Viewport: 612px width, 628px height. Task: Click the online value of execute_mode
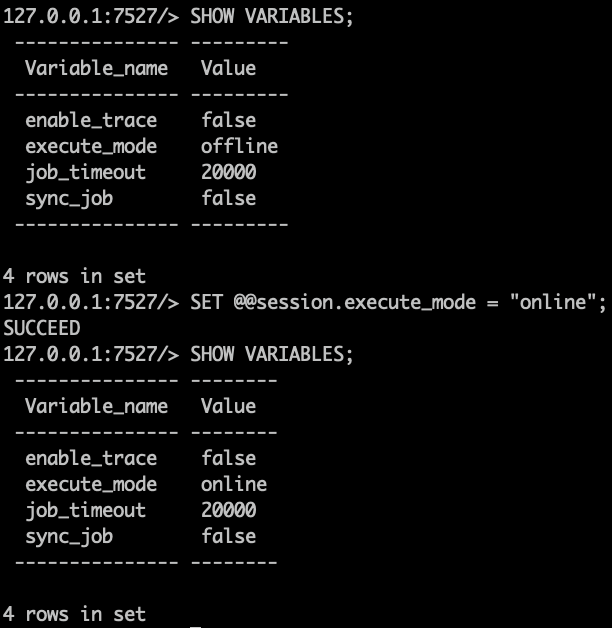(234, 484)
